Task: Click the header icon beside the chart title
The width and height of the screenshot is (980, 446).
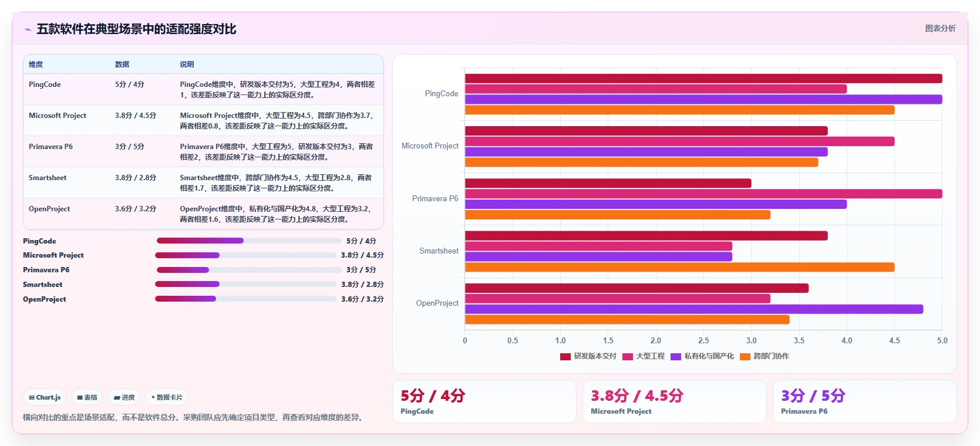Action: 28,29
